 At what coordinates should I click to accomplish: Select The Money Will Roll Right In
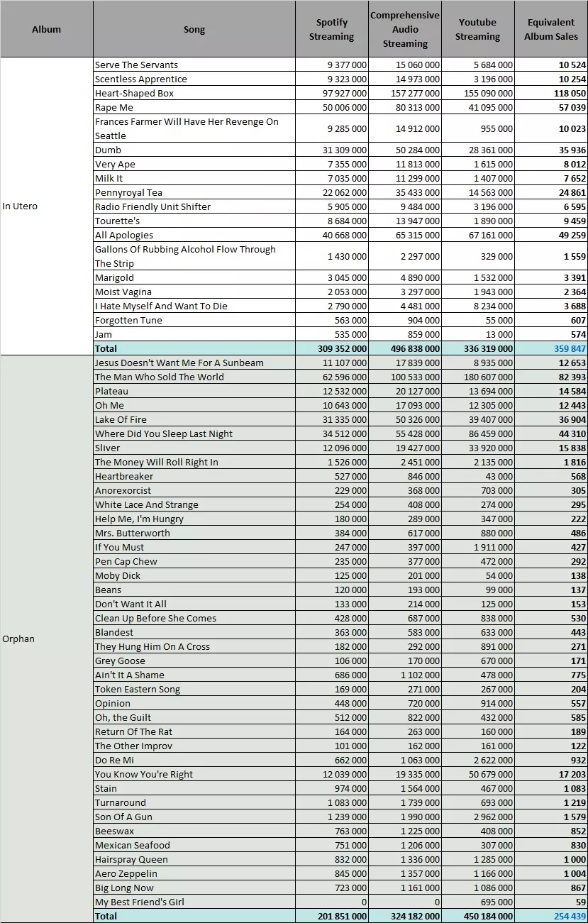(x=194, y=462)
